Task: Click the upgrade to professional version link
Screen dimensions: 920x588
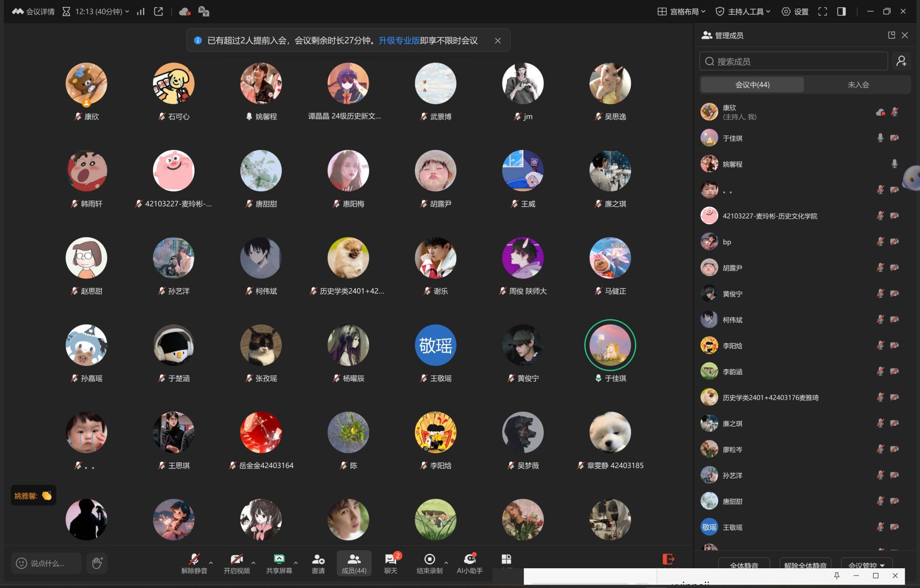Action: click(398, 40)
